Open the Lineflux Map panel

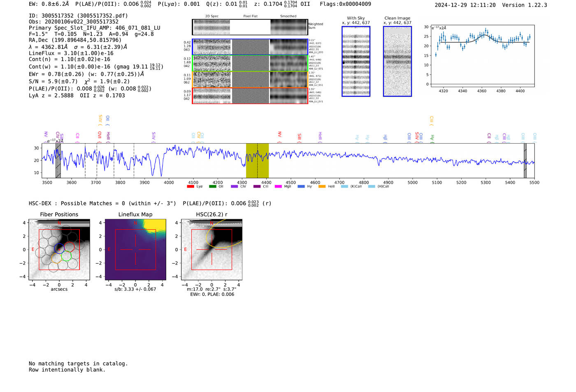(x=135, y=249)
